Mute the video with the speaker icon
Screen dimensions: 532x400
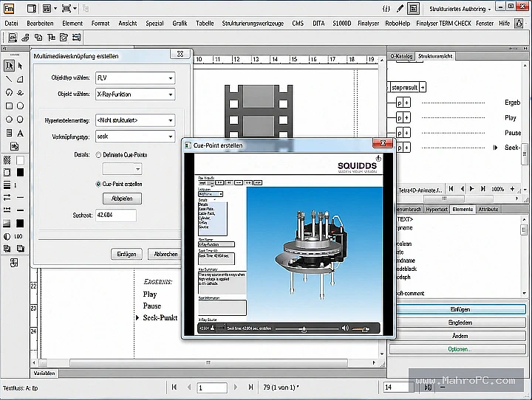click(345, 328)
